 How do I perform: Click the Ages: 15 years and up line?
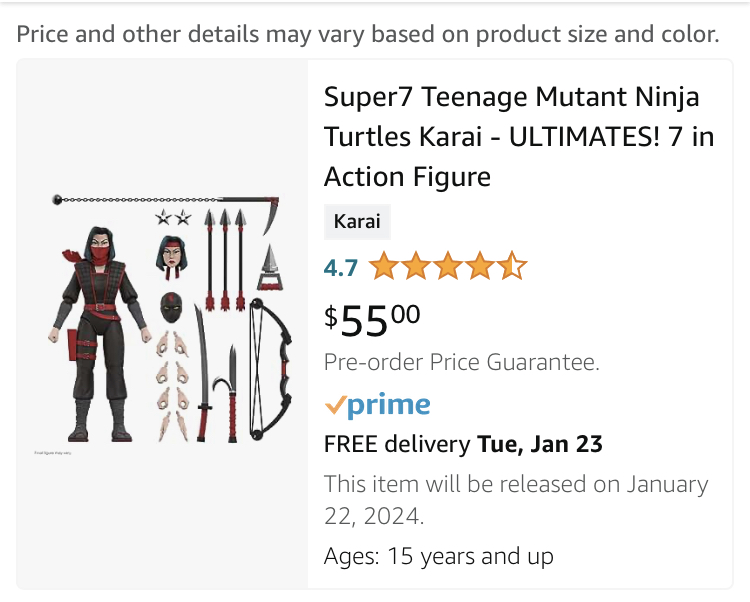tap(438, 556)
